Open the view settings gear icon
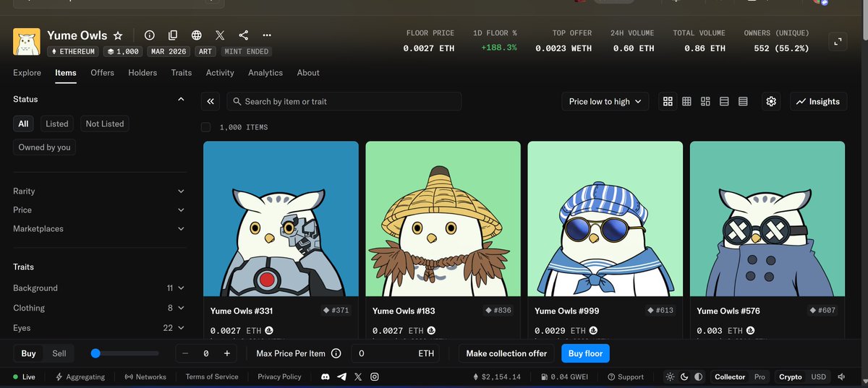Screen dimensions: 868x388 click(771, 102)
